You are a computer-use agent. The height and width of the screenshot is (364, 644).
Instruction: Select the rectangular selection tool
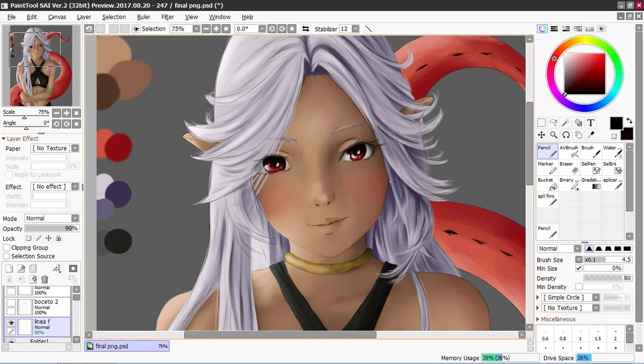[541, 122]
